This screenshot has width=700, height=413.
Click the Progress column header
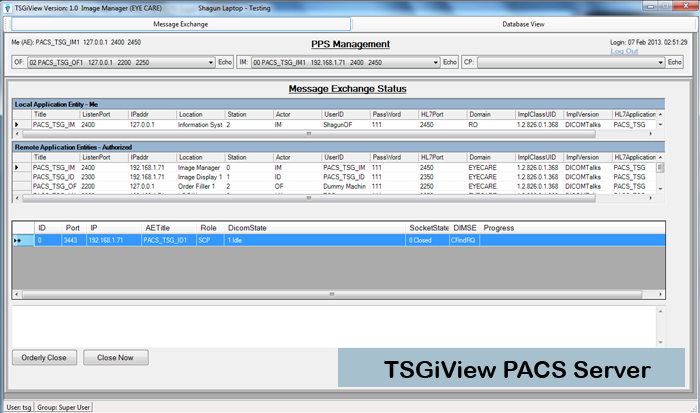click(572, 228)
